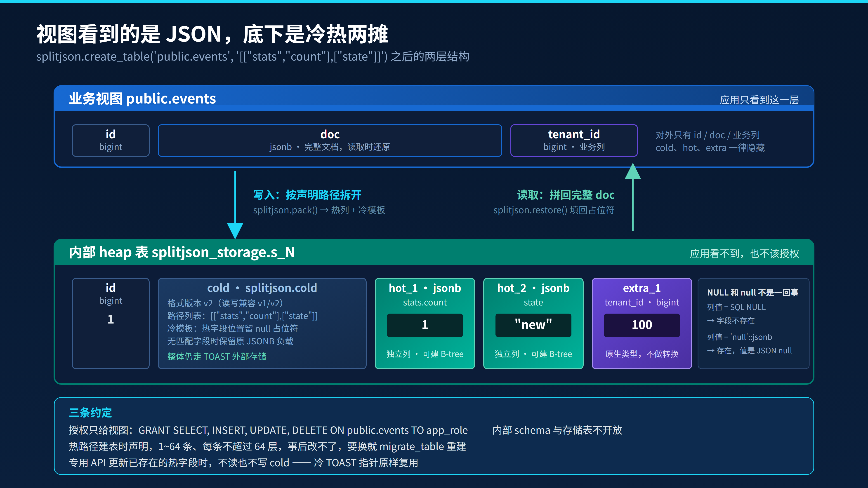Select the 列值 = SQL NULL line
Image resolution: width=868 pixels, height=488 pixels.
click(736, 307)
